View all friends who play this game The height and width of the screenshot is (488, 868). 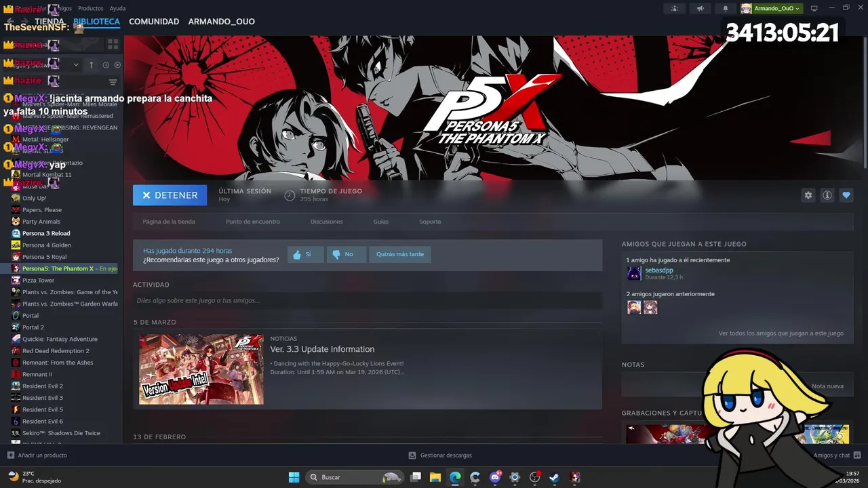(781, 333)
